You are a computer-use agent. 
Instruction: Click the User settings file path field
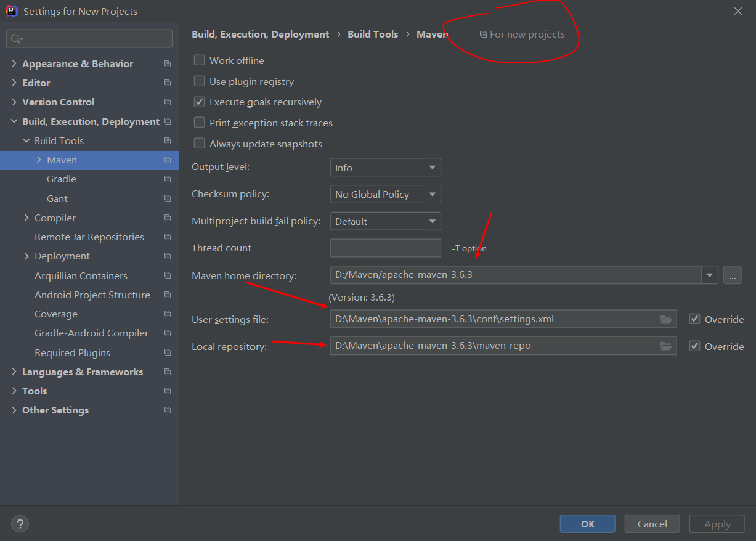coord(503,319)
